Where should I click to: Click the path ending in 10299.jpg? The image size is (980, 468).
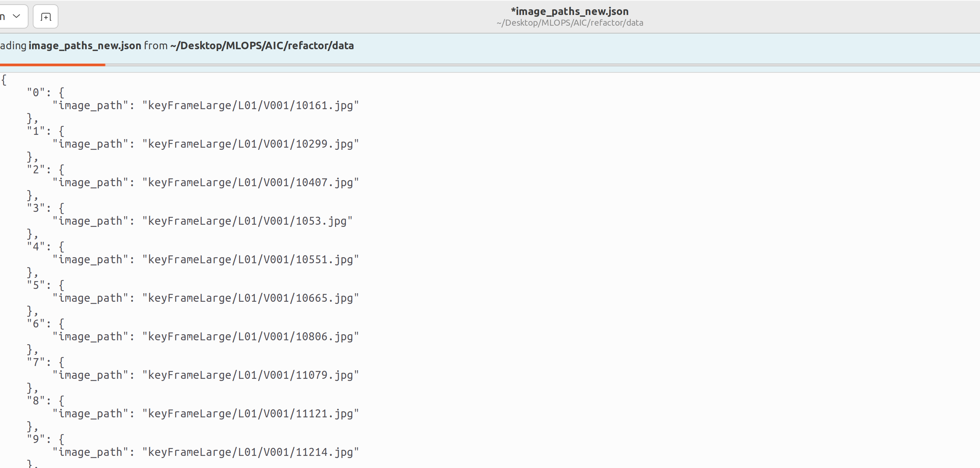tap(250, 144)
